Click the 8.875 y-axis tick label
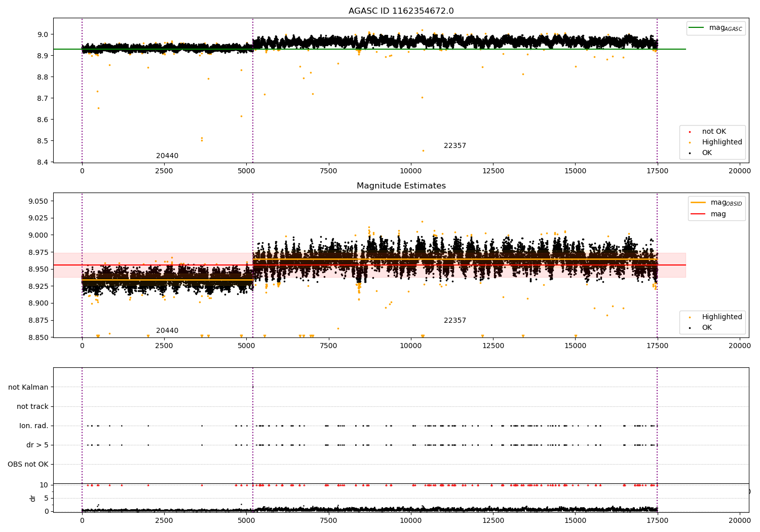This screenshot has width=760, height=532. tap(39, 320)
